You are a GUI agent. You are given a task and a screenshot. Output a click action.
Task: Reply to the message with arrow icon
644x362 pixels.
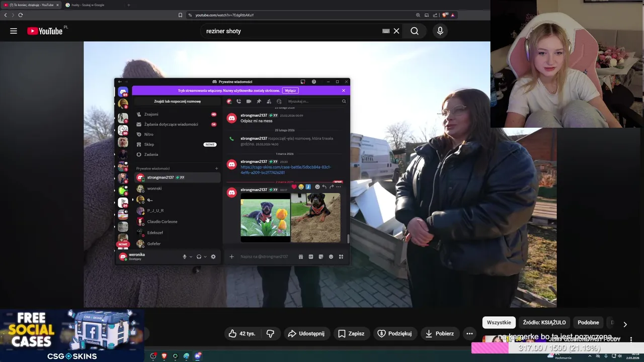(x=324, y=187)
